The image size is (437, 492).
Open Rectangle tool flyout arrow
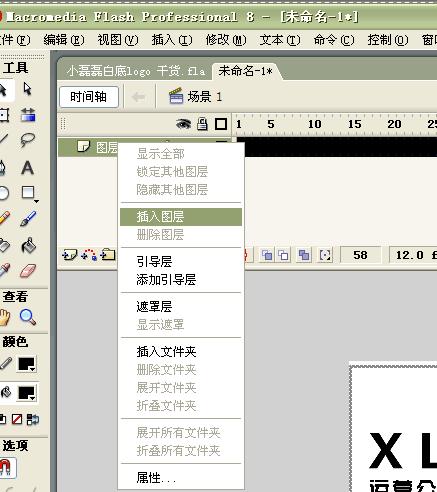point(36,201)
